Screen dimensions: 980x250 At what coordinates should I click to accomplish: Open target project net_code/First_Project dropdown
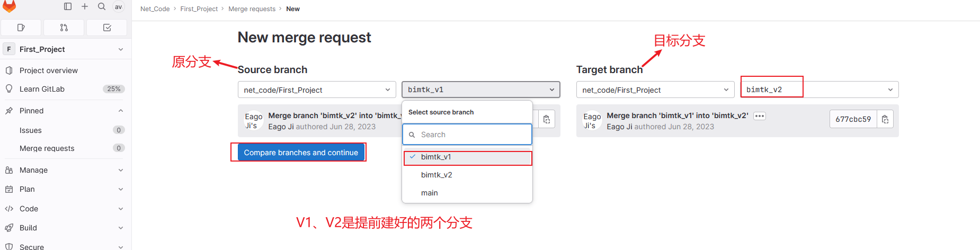655,90
